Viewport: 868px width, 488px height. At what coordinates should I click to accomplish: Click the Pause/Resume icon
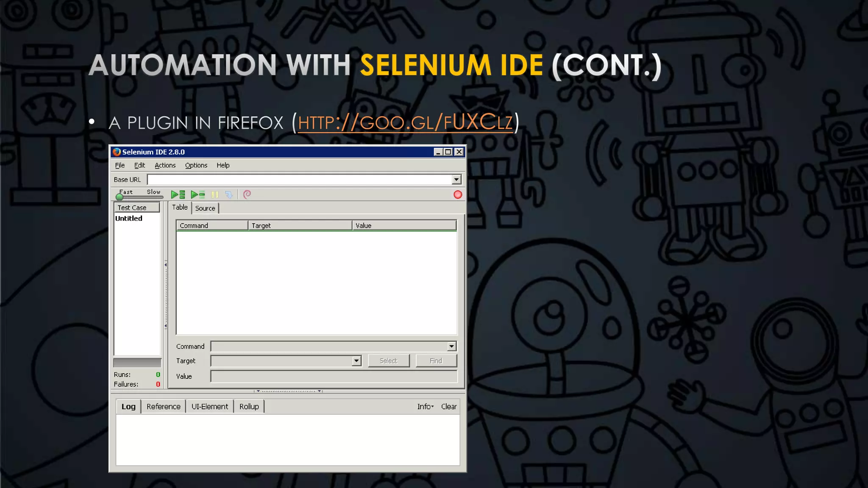pos(215,194)
